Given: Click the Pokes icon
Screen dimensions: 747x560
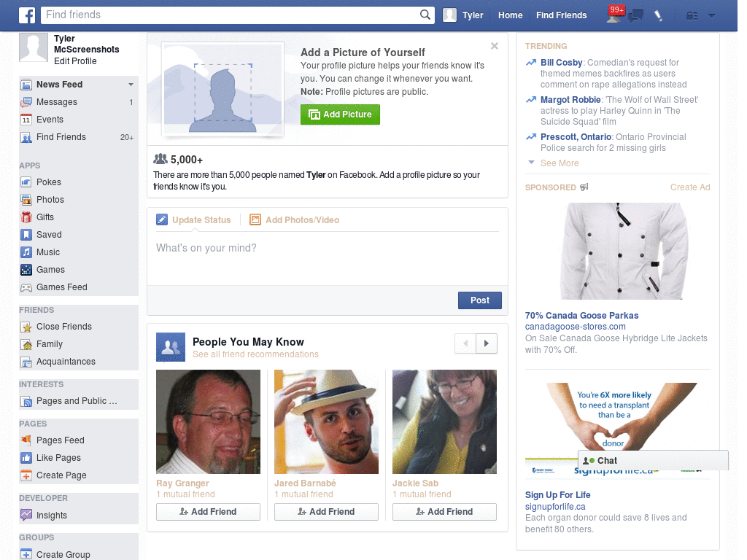Looking at the screenshot, I should pyautogui.click(x=26, y=182).
